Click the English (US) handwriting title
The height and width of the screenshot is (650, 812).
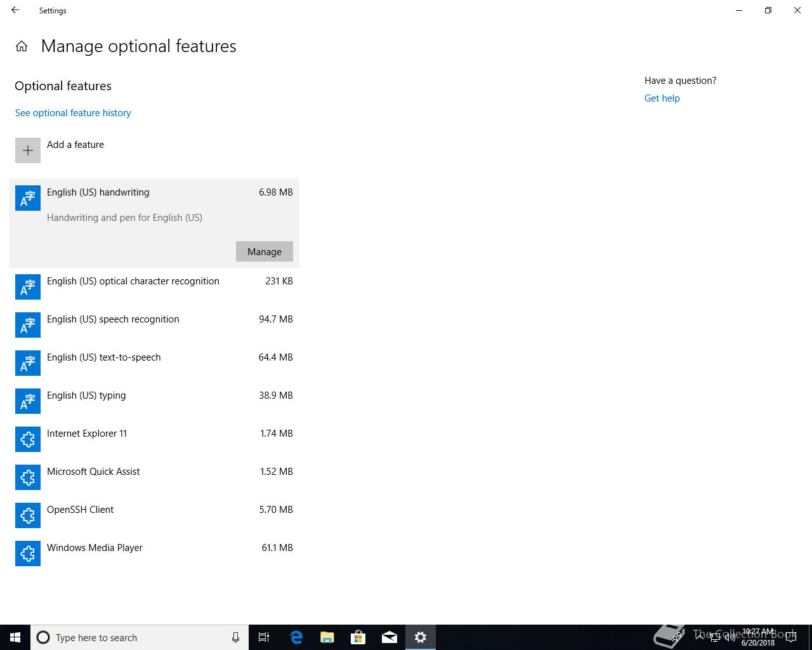(x=98, y=192)
